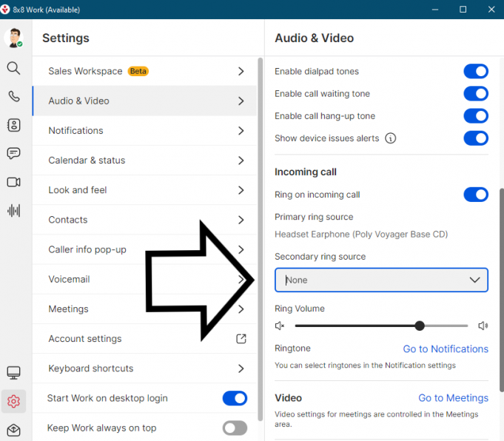Open the search icon in sidebar
Image resolution: width=504 pixels, height=441 pixels.
(13, 68)
